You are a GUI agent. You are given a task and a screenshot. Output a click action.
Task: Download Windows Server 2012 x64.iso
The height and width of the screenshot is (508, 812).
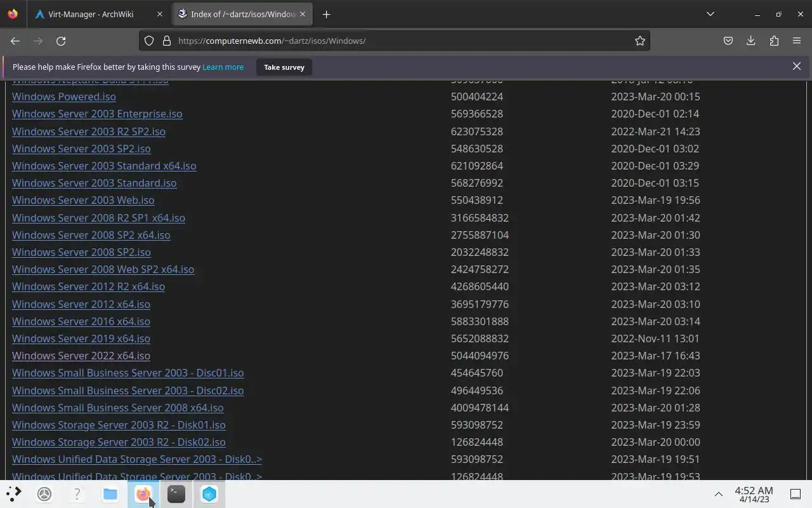click(81, 304)
